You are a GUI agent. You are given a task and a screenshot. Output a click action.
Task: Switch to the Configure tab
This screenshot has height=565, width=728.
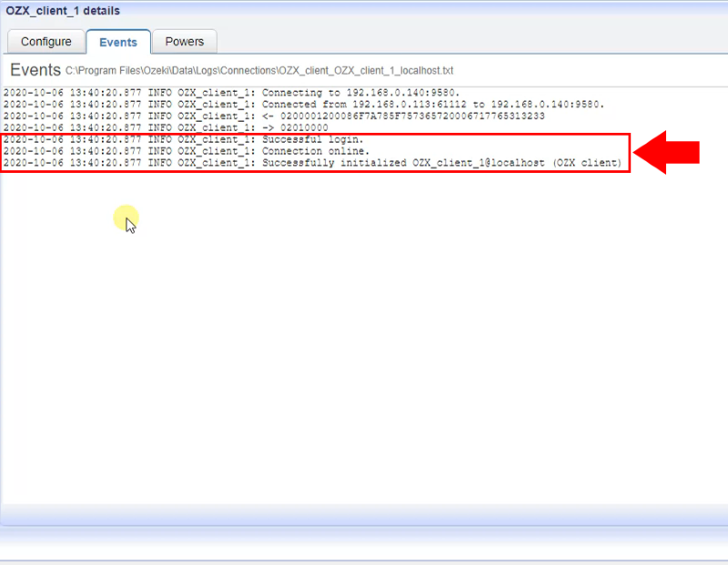coord(46,42)
